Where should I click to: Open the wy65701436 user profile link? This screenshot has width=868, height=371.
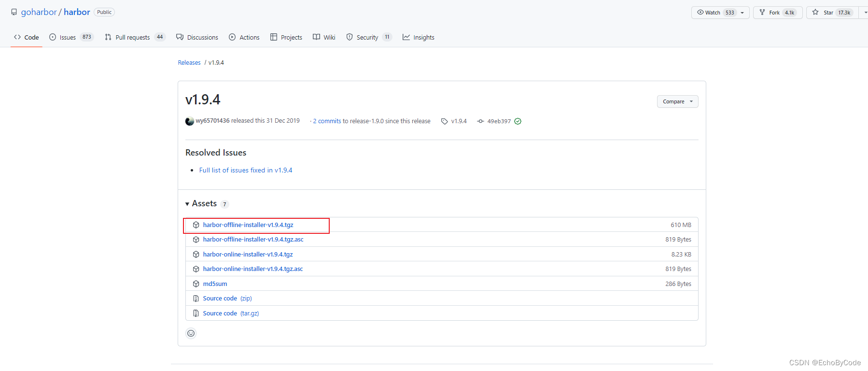coord(212,121)
